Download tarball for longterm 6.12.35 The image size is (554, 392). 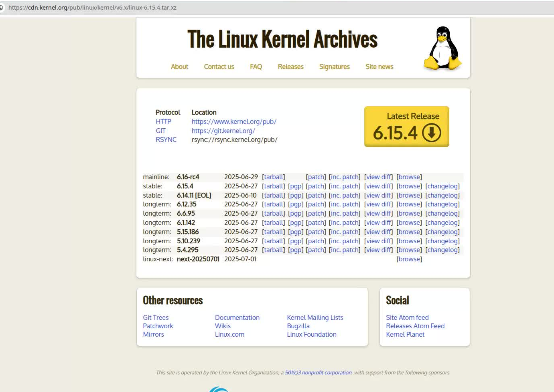click(274, 204)
